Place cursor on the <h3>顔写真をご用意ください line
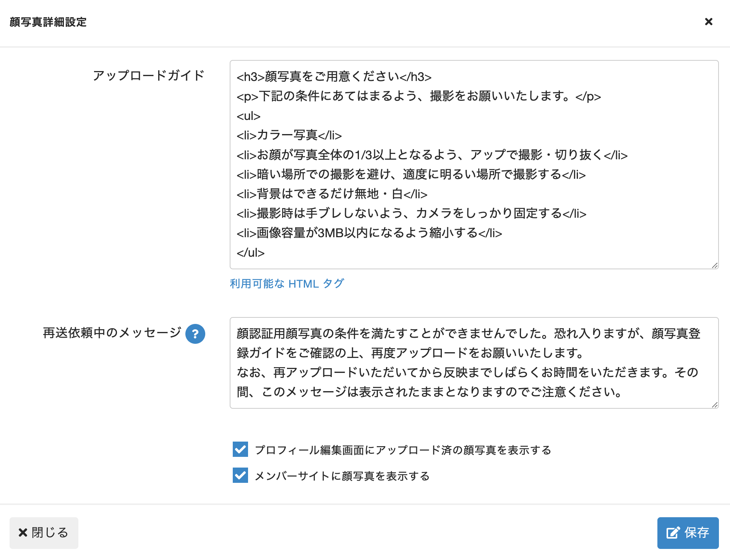Image resolution: width=730 pixels, height=560 pixels. [334, 77]
